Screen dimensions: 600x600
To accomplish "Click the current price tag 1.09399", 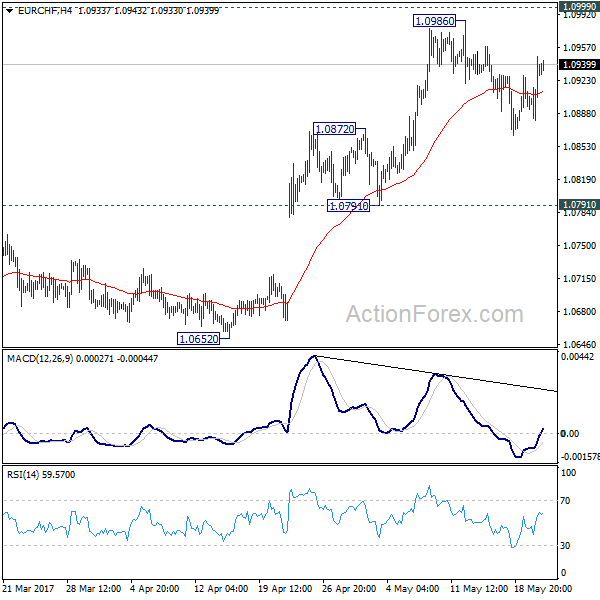I will click(x=579, y=65).
